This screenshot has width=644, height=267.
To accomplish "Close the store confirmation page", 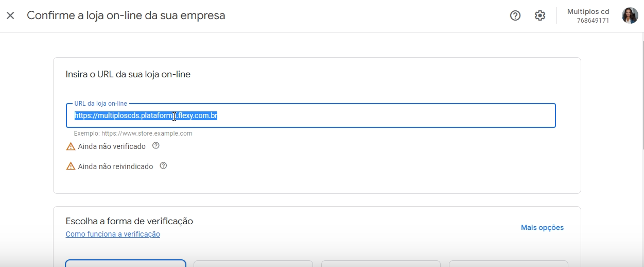I will click(x=10, y=15).
